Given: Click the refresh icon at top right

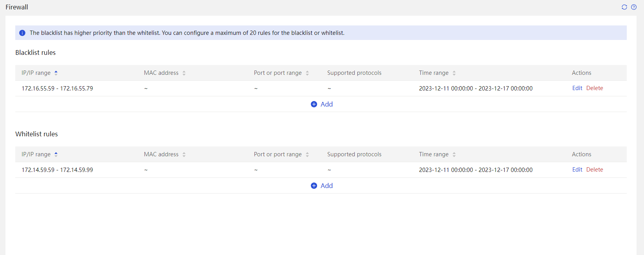Looking at the screenshot, I should 624,7.
